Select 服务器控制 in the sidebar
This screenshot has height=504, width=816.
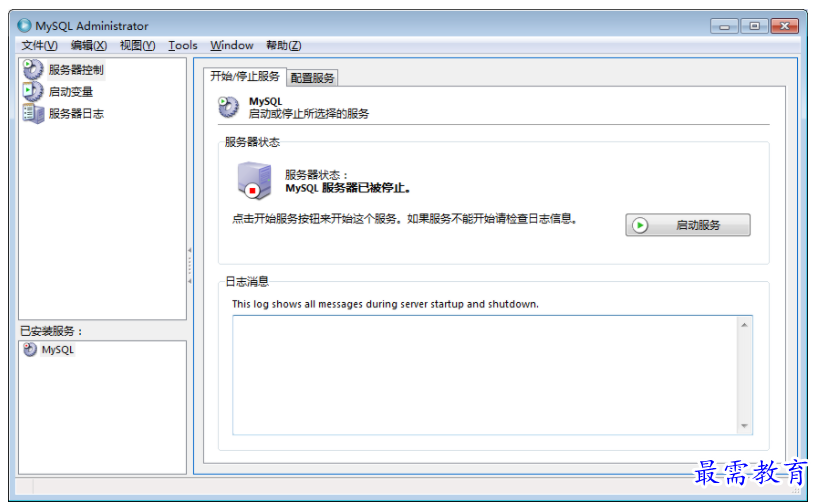76,70
